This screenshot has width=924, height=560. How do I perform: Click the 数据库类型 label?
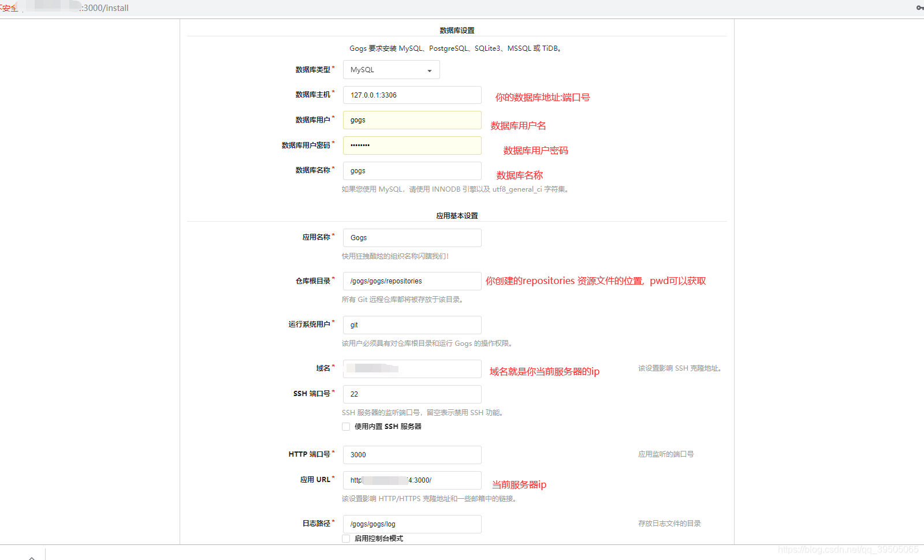point(313,70)
